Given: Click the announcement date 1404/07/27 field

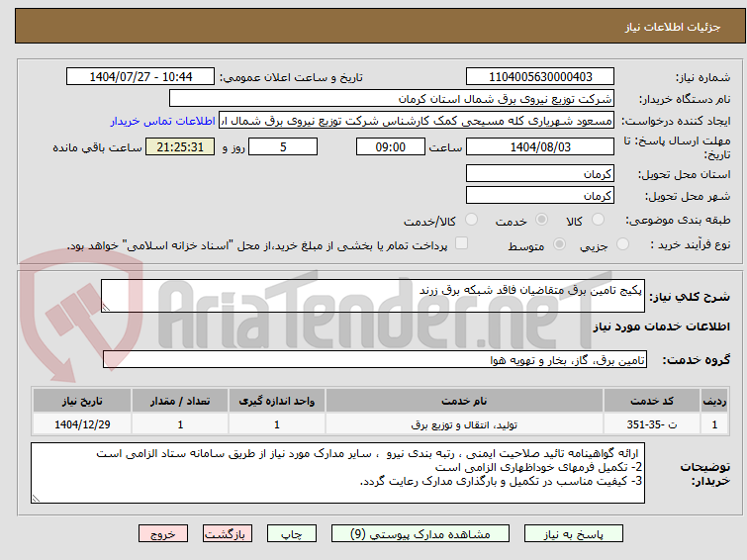Looking at the screenshot, I should click(140, 77).
